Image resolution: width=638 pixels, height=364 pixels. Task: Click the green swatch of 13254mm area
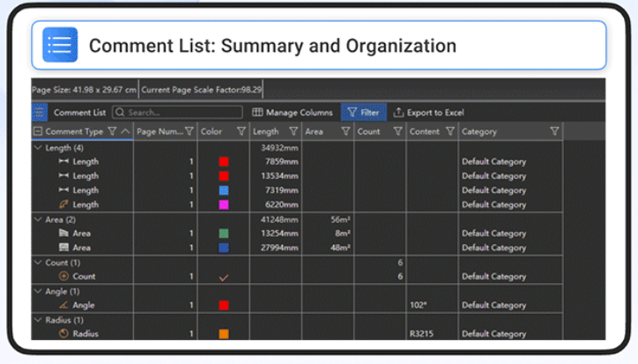pyautogui.click(x=224, y=234)
